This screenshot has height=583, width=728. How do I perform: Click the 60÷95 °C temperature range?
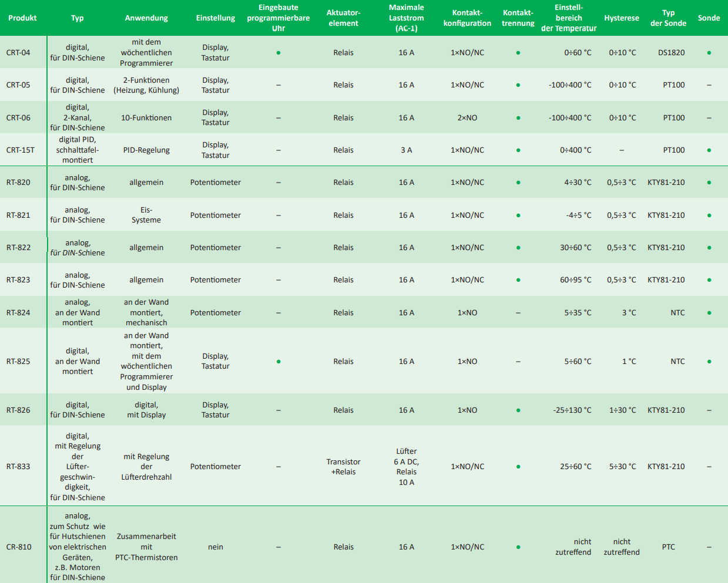[576, 280]
